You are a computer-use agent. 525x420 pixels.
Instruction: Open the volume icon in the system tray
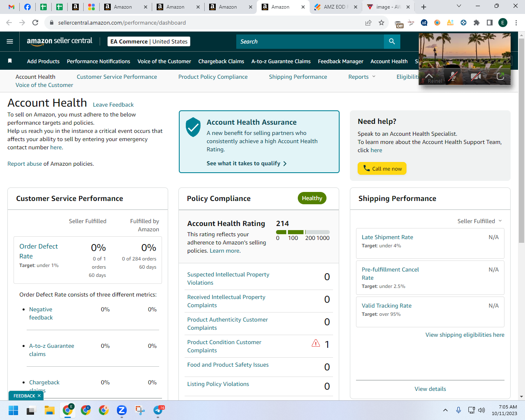click(482, 410)
